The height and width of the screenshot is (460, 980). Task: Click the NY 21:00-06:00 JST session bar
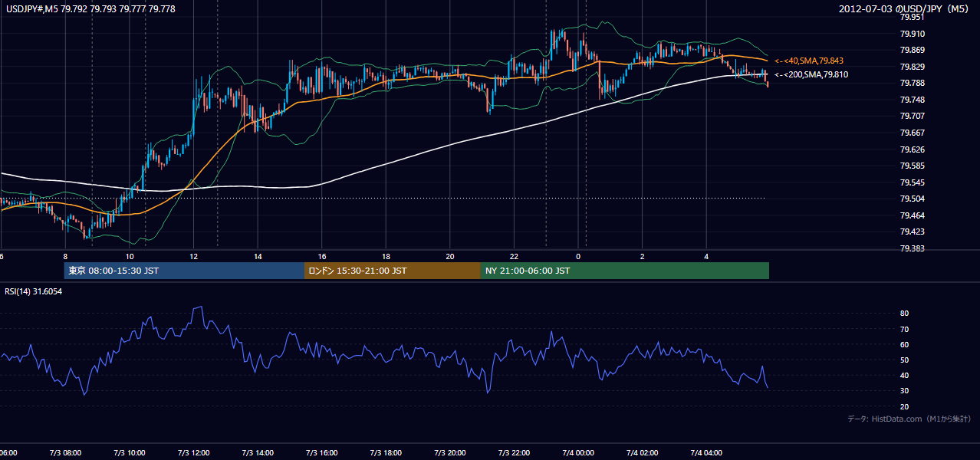(x=625, y=271)
